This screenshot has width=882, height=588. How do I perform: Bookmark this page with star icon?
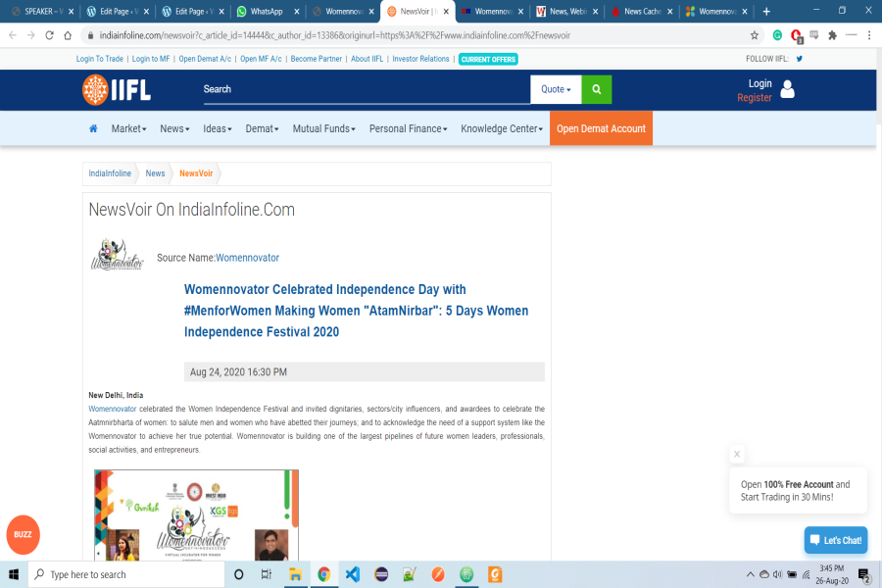tap(754, 35)
